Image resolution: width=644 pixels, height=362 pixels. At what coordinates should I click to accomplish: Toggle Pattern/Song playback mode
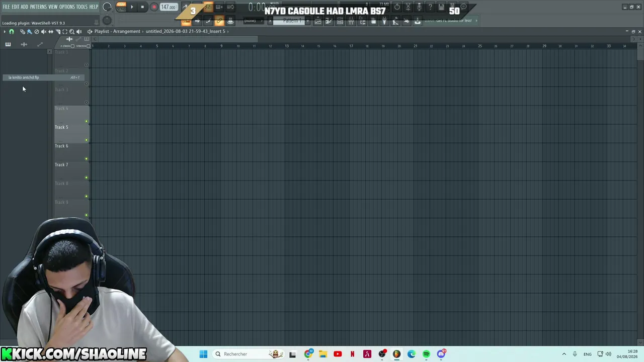(x=121, y=7)
